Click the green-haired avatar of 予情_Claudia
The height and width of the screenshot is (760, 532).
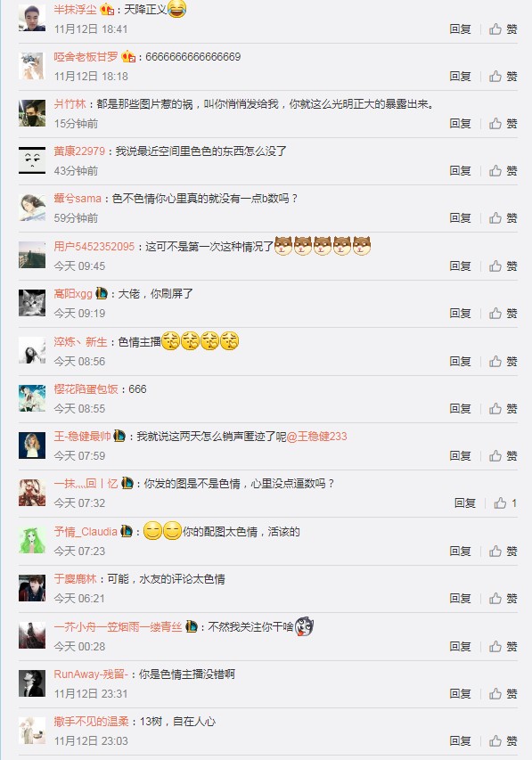32,541
